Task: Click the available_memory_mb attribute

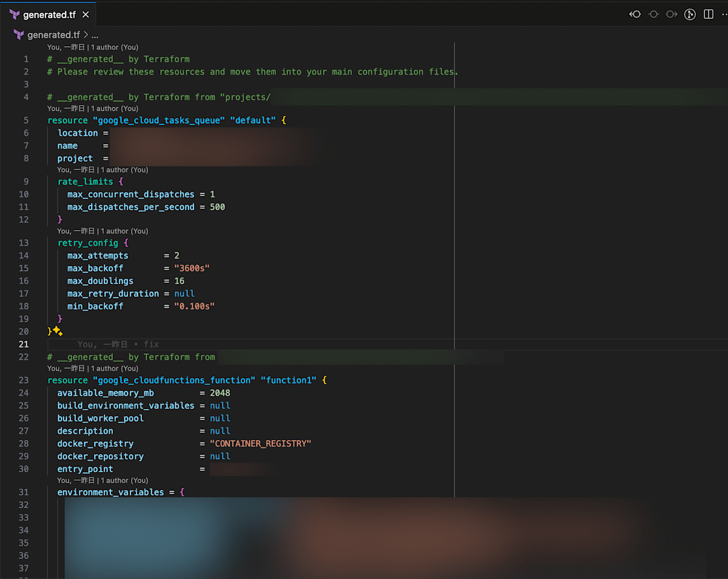Action: pyautogui.click(x=106, y=393)
